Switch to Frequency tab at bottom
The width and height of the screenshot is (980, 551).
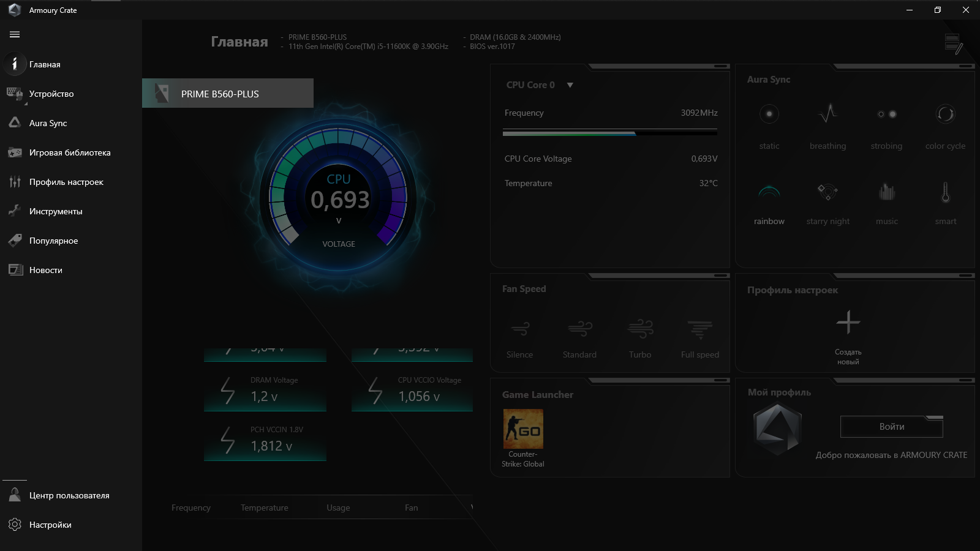[191, 508]
